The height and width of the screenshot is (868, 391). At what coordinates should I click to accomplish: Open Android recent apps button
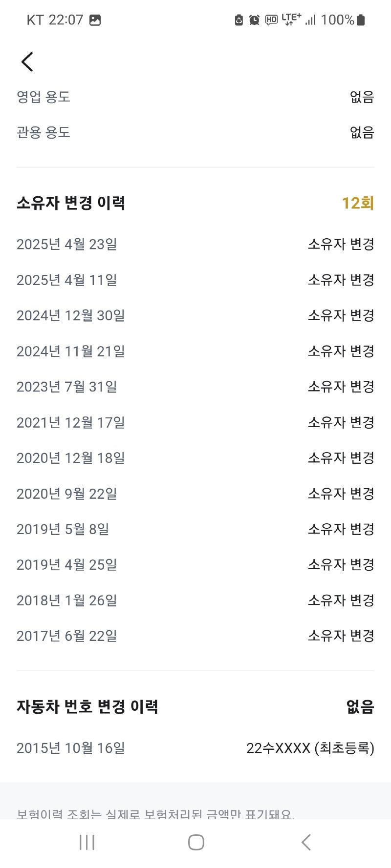87,842
